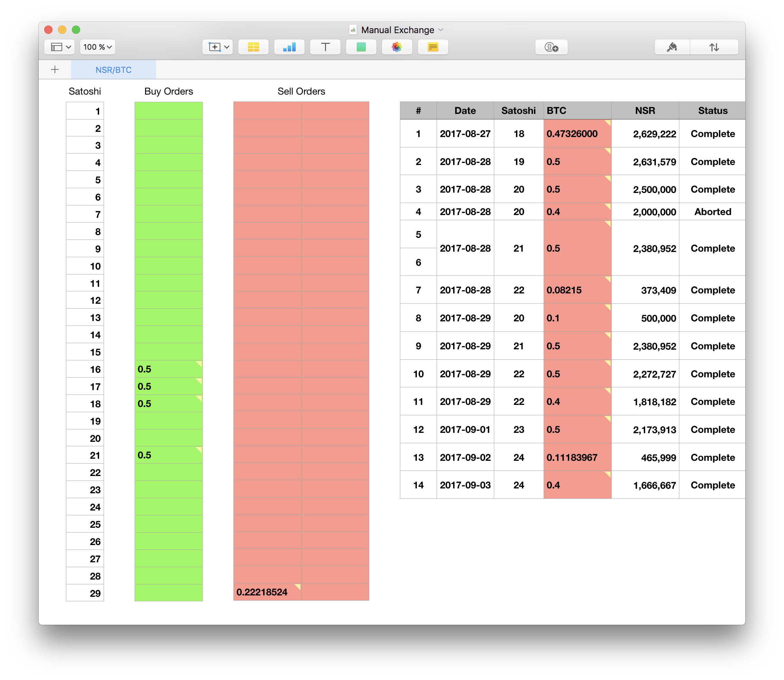Image resolution: width=784 pixels, height=680 pixels.
Task: Select the 2017-08-27 date cell
Action: point(465,134)
